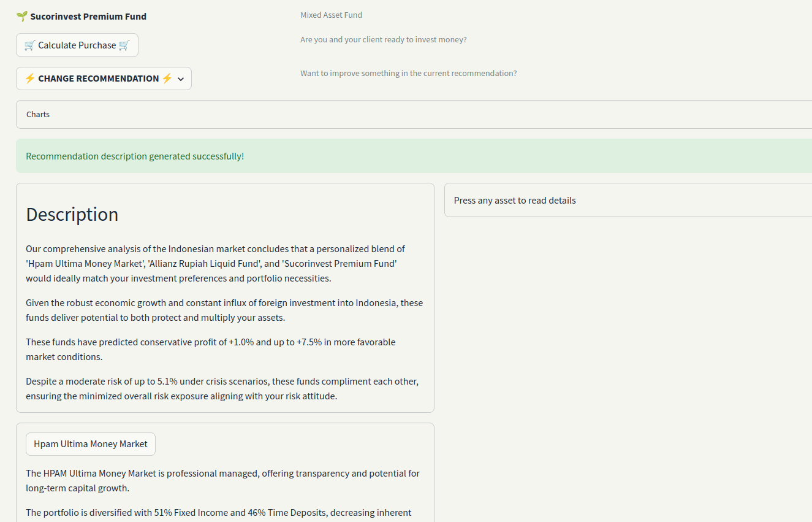812x522 pixels.
Task: Click the paragraph about predicted conservative profit
Action: click(x=211, y=350)
